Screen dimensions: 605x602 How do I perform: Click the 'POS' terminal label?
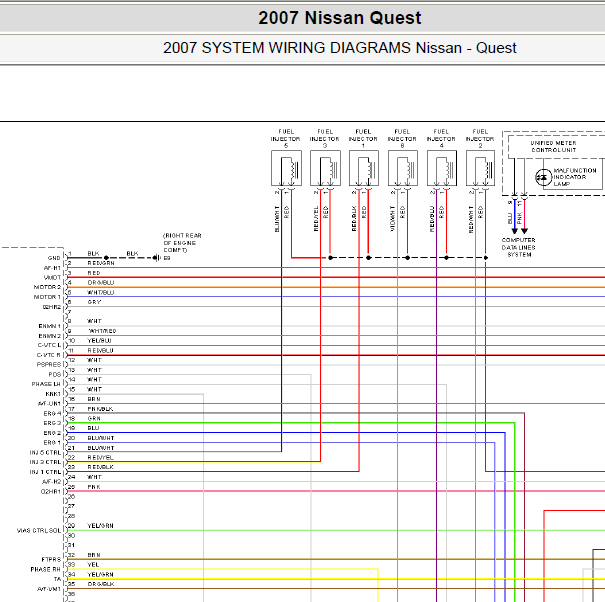pyautogui.click(x=55, y=374)
